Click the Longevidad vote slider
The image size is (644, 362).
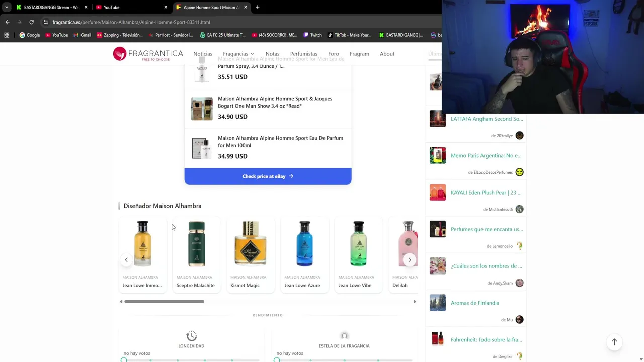click(191, 360)
